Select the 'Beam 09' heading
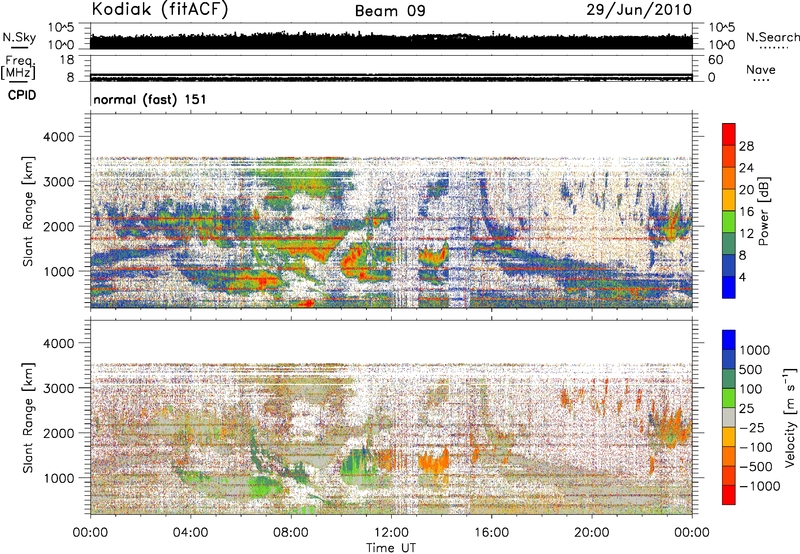800x554 pixels. [x=390, y=11]
